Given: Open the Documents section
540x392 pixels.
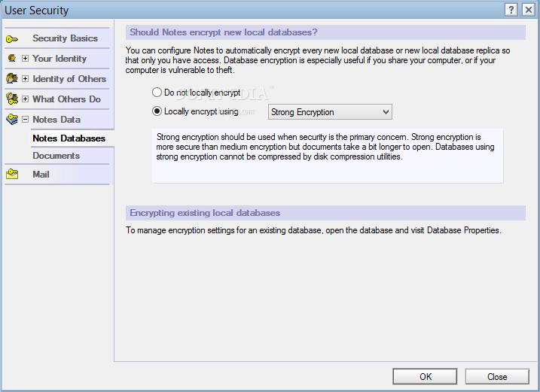Looking at the screenshot, I should (56, 156).
